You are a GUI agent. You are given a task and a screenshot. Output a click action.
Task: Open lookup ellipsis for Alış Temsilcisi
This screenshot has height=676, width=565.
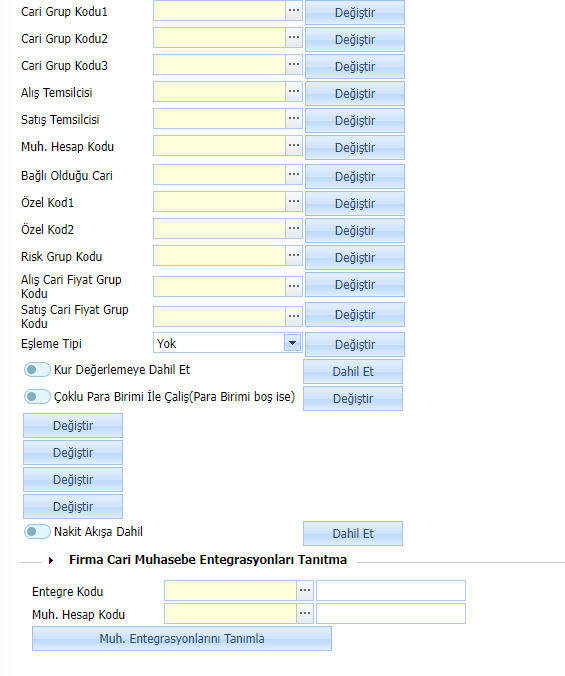pos(294,91)
